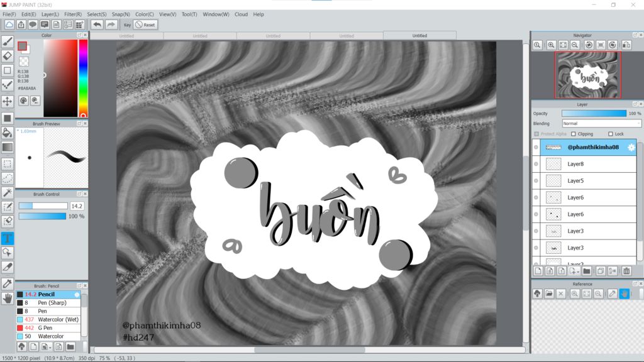
Task: Click the foreground color swatch
Action: (x=22, y=46)
